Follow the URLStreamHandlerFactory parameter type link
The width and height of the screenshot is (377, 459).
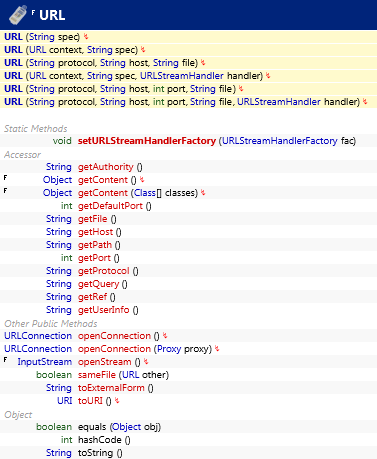click(x=280, y=141)
